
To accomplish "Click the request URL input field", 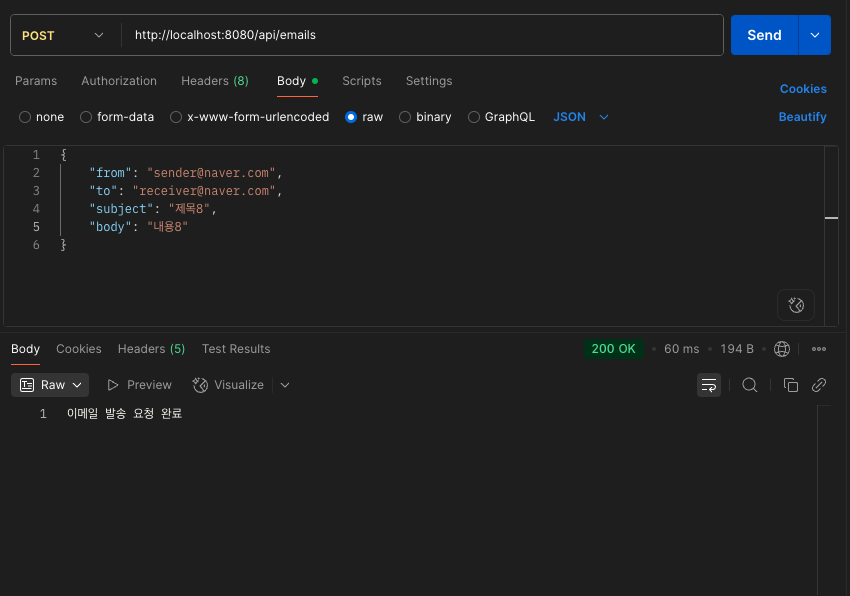I will (423, 35).
